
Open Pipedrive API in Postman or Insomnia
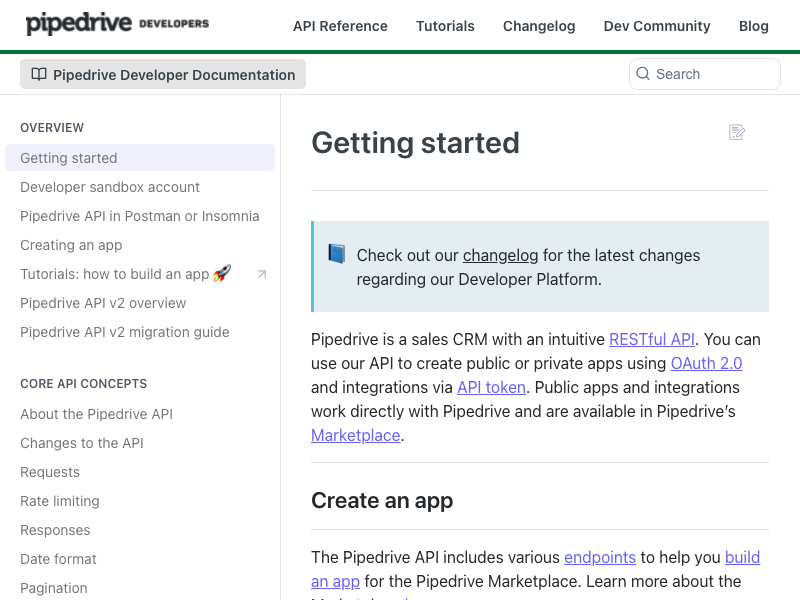(x=140, y=216)
